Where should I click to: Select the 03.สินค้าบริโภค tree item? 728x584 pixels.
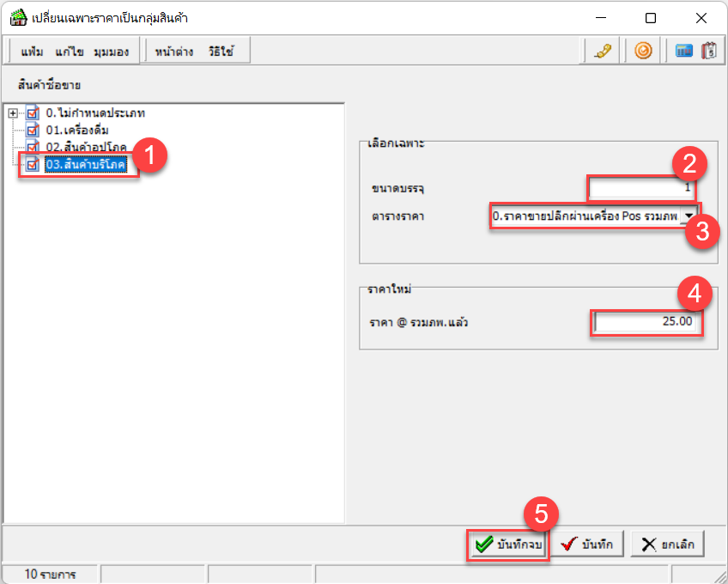pyautogui.click(x=86, y=164)
